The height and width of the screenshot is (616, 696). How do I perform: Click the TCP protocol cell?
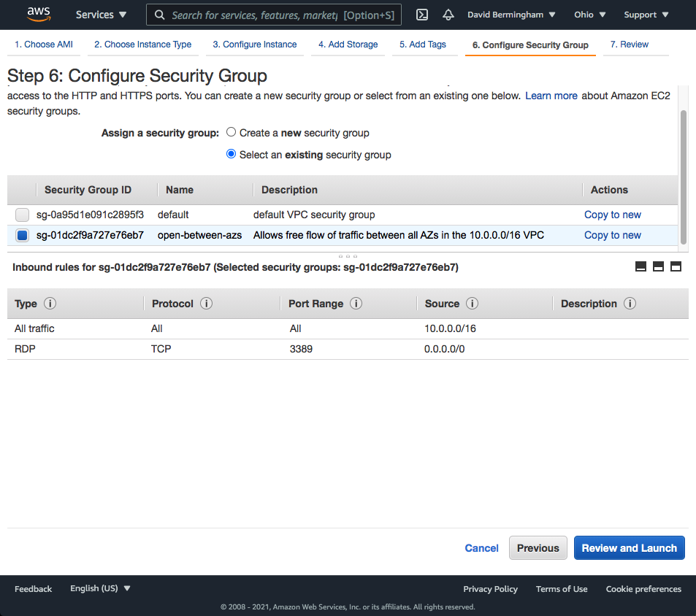pos(161,349)
